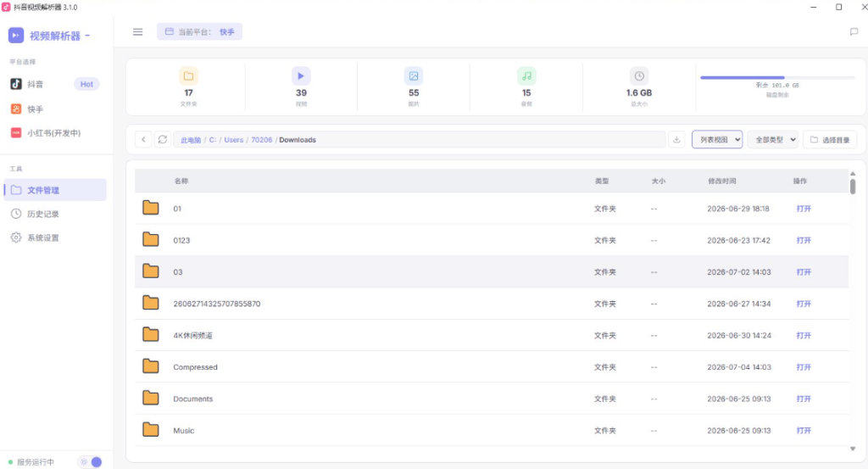Click the Hot badge next to 抖音
Viewport: 868px width, 469px height.
[x=87, y=84]
